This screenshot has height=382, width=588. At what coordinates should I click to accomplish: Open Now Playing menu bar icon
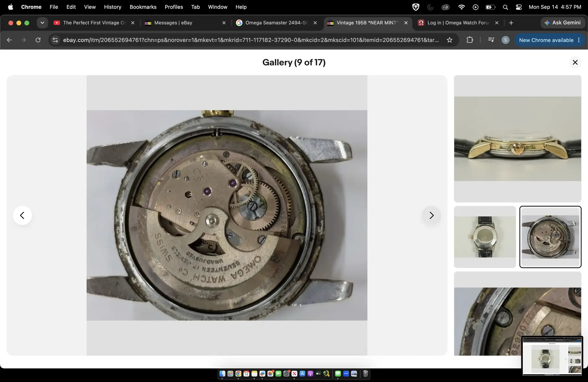point(476,7)
